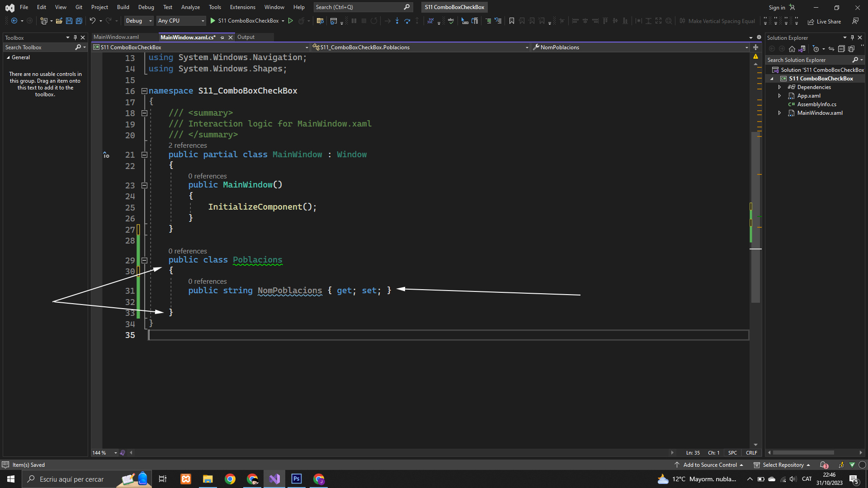Image resolution: width=868 pixels, height=488 pixels.
Task: Click Collapse All in Solution Explorer
Action: (841, 49)
